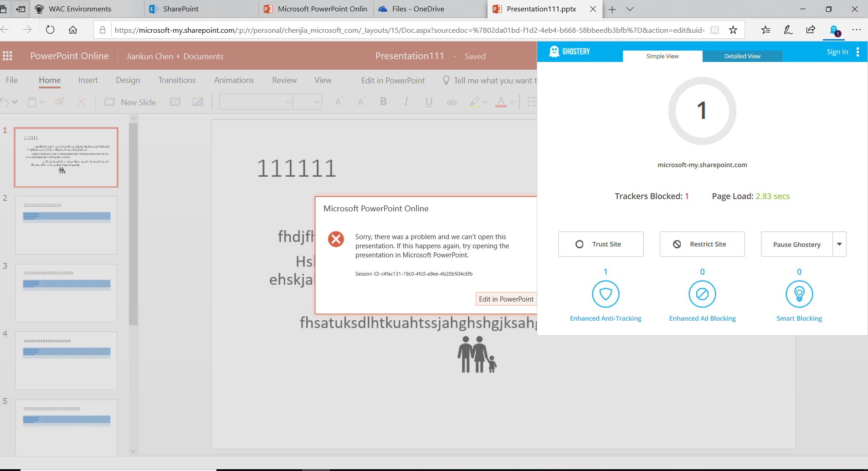Open Documents breadcrumb link
Viewport: 868px width, 471px height.
click(203, 56)
